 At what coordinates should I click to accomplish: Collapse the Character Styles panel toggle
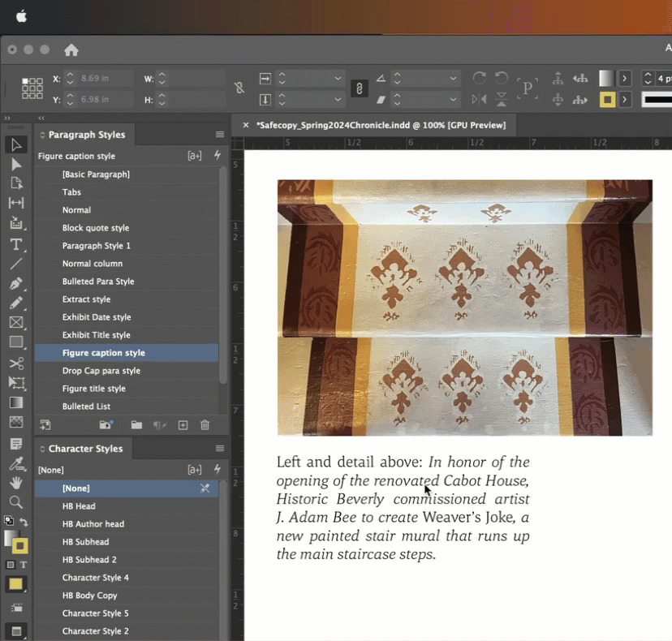42,449
